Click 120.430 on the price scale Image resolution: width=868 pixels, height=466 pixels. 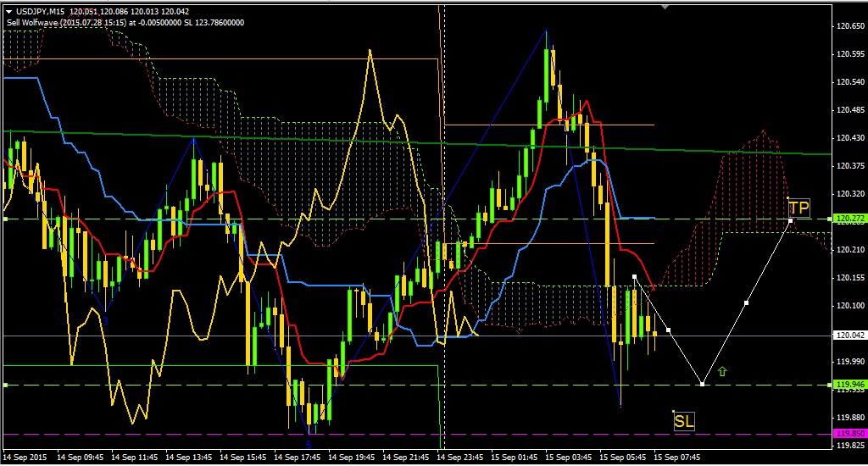click(x=850, y=138)
